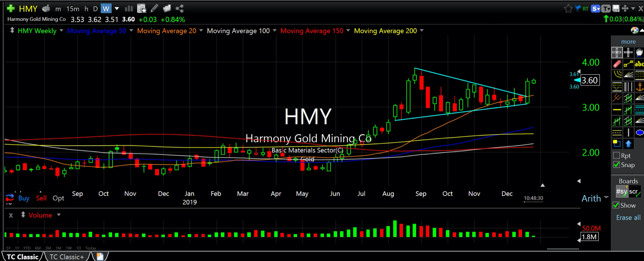This screenshot has width=644, height=261.
Task: Select the m time frame
Action: click(58, 9)
